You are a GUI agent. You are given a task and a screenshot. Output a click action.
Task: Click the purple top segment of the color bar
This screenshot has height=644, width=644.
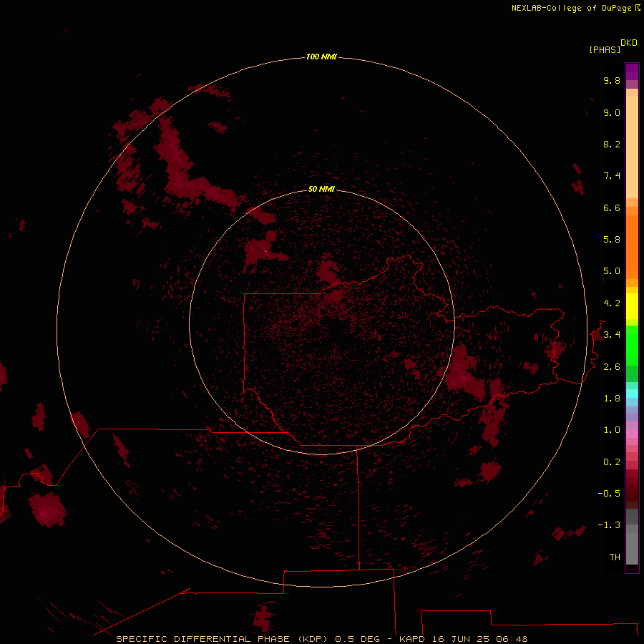[x=632, y=72]
